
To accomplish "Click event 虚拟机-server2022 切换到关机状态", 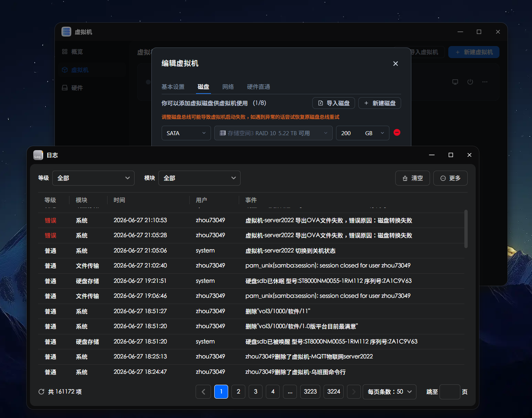I will pos(290,251).
